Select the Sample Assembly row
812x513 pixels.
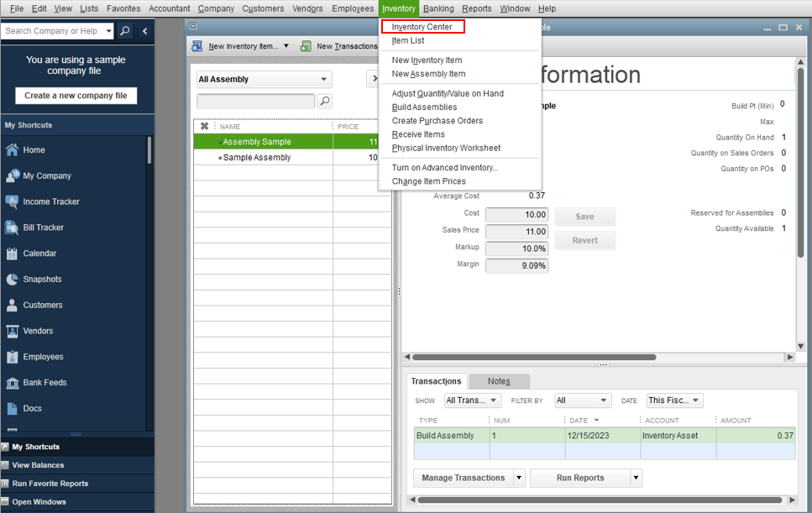(x=292, y=157)
